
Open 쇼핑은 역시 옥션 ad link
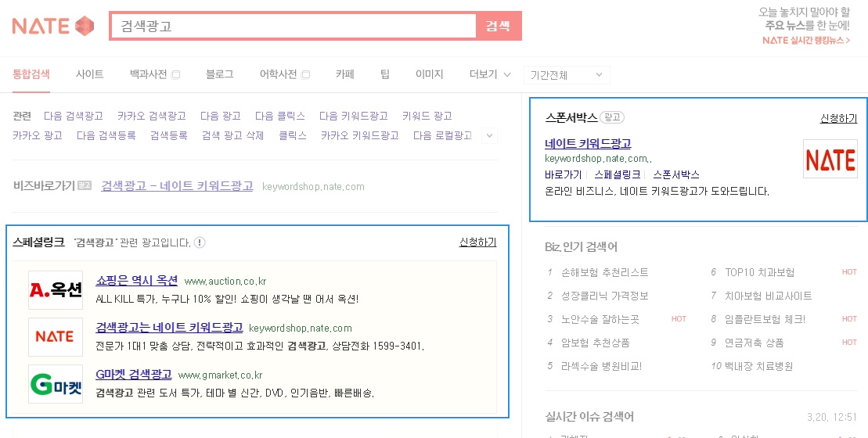pyautogui.click(x=137, y=280)
